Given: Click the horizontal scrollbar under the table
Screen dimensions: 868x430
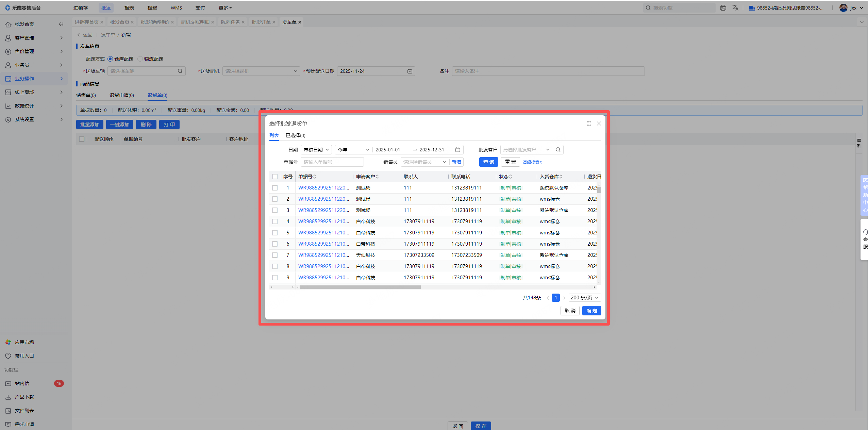Looking at the screenshot, I should coord(360,287).
